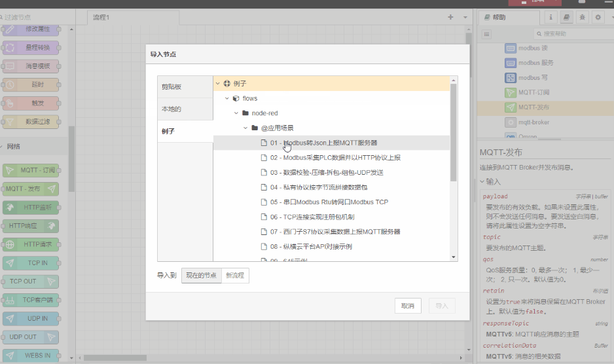Select the TCP客户端 palette node

click(31, 300)
